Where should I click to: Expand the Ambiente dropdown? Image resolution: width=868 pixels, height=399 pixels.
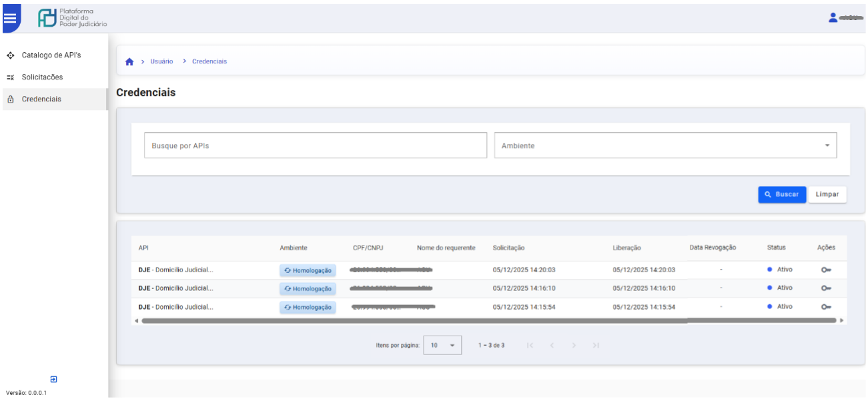pyautogui.click(x=665, y=145)
